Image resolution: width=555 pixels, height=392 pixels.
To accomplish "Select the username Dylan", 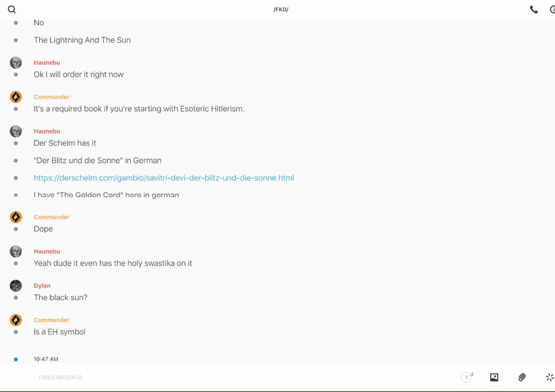I will tap(42, 286).
